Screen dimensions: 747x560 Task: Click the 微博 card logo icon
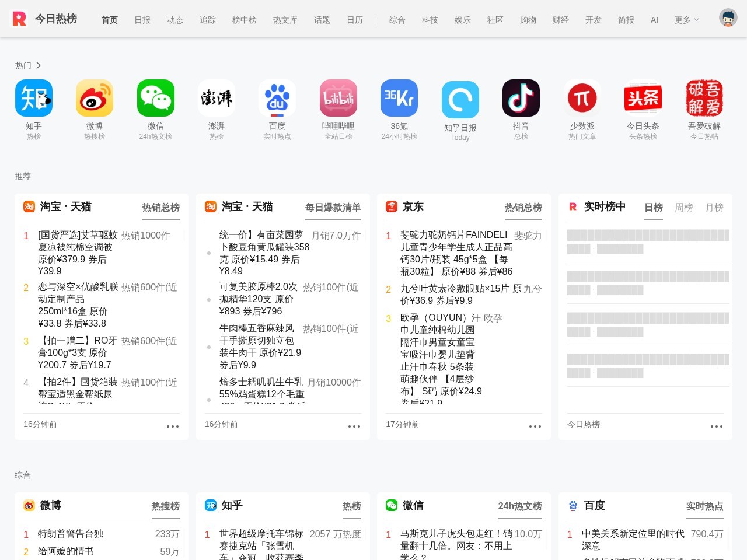[x=29, y=505]
